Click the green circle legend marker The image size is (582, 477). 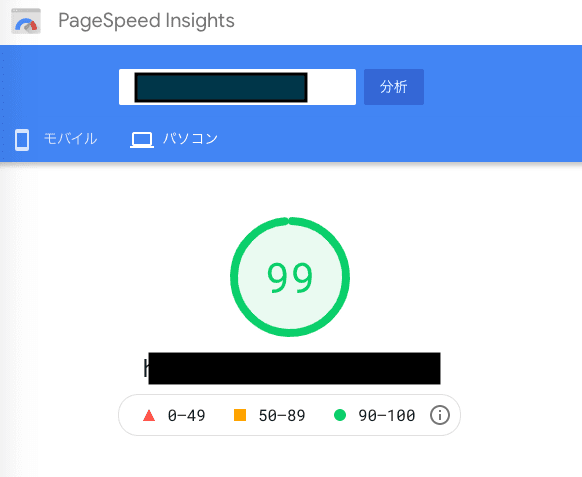coord(340,415)
